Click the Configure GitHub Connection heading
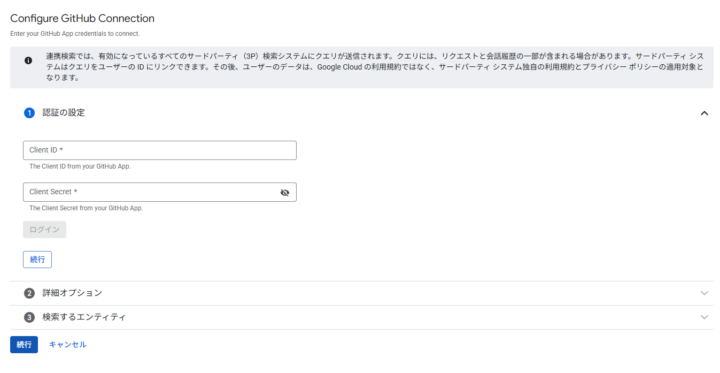The image size is (720, 373). click(82, 18)
